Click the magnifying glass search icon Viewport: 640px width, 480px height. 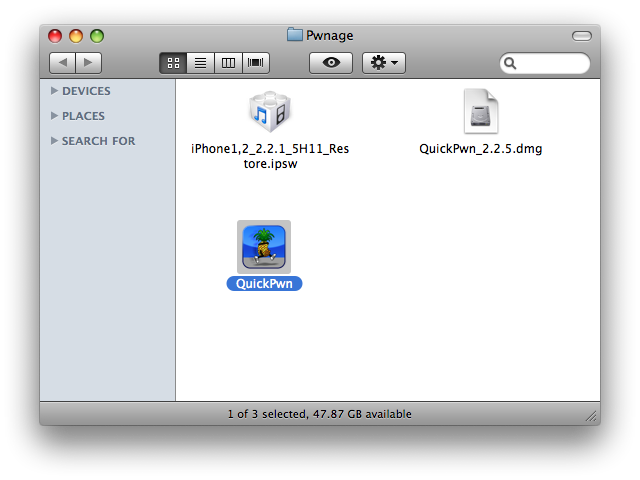(510, 63)
